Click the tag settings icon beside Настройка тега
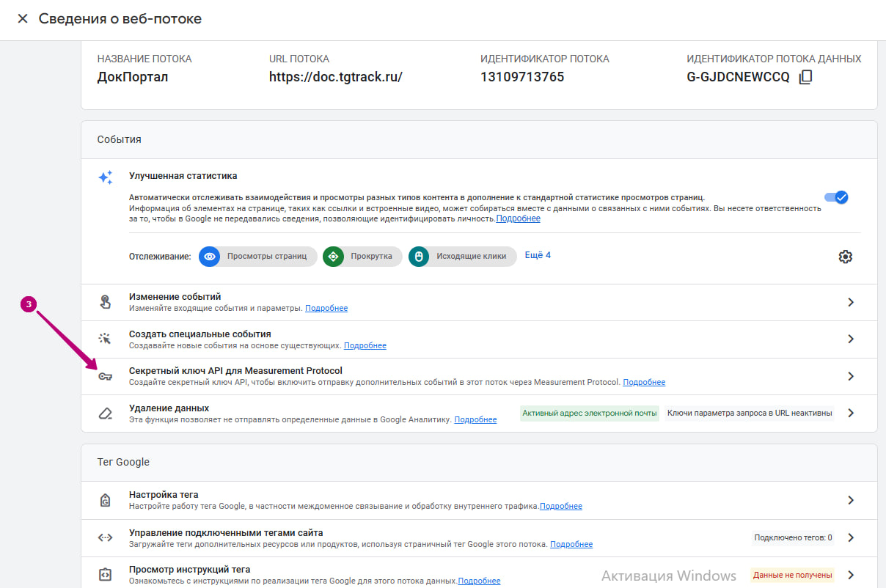This screenshot has height=588, width=886. point(106,500)
